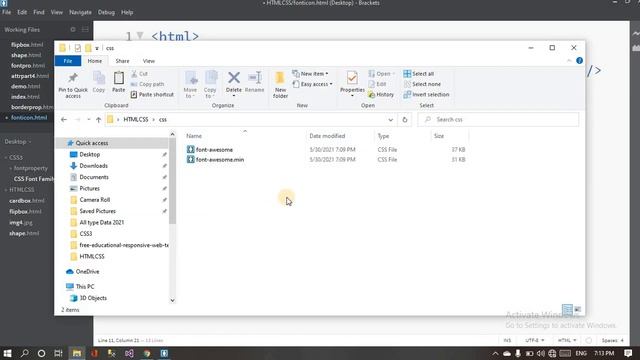This screenshot has width=640, height=360.
Task: Expand address bar history dropdown
Action: 390,120
